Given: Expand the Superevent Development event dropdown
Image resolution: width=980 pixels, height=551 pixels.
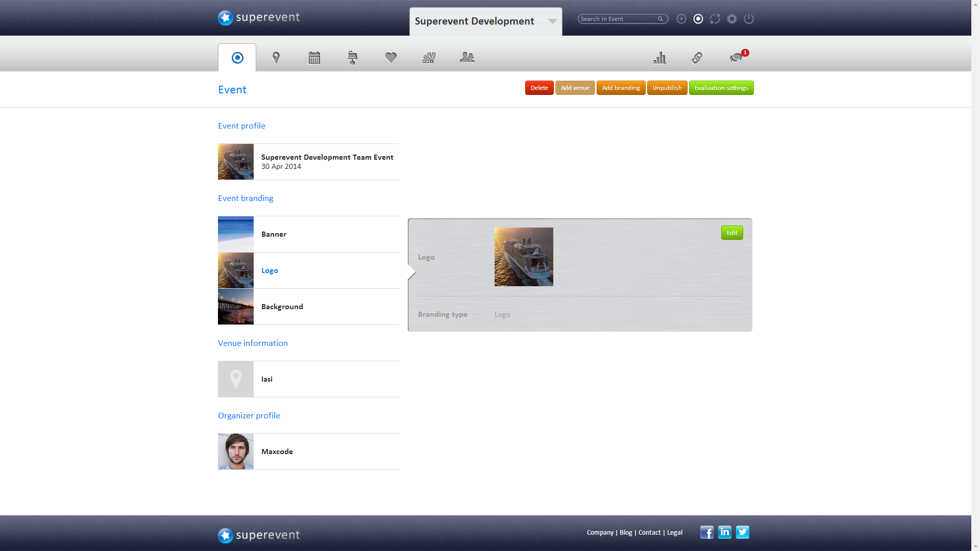Looking at the screenshot, I should (552, 21).
